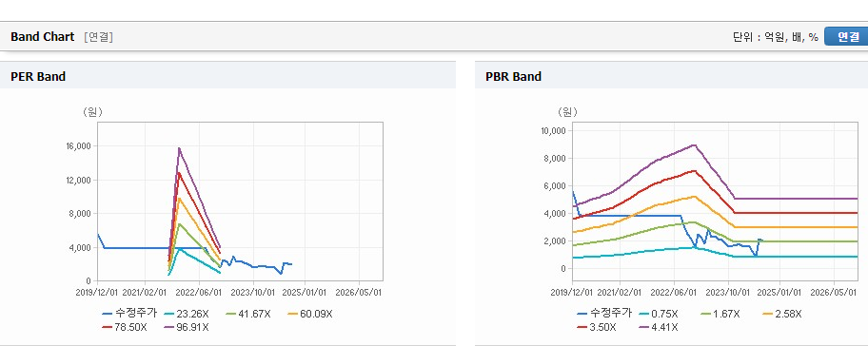The image size is (868, 346).
Task: Click the blue 연결 button
Action: [847, 36]
